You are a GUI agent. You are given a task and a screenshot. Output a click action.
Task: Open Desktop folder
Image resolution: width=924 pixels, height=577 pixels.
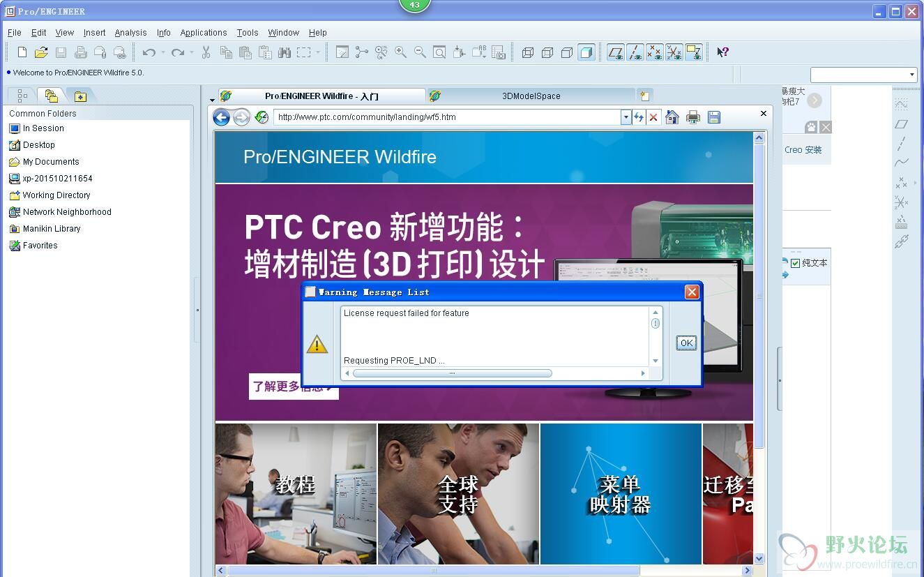(x=32, y=145)
